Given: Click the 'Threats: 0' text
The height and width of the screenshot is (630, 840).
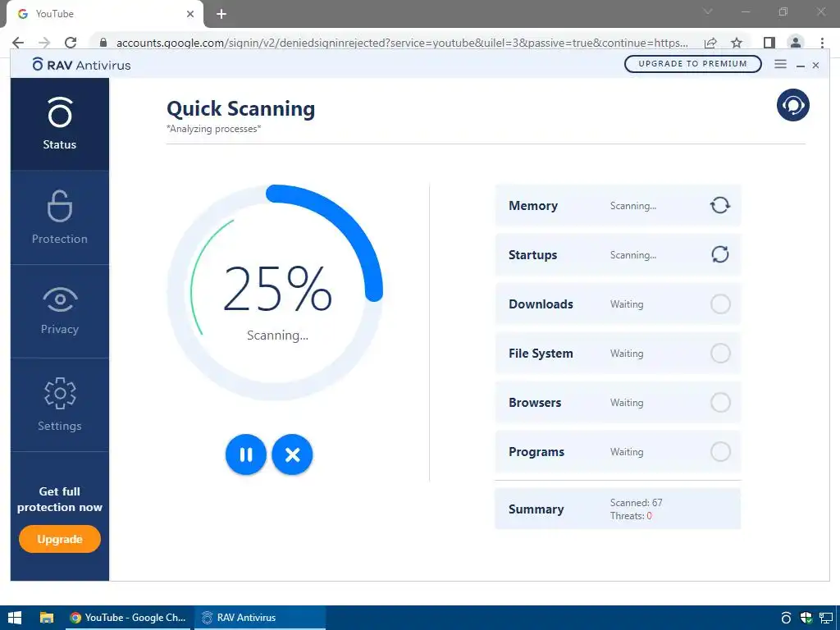Looking at the screenshot, I should tap(631, 516).
